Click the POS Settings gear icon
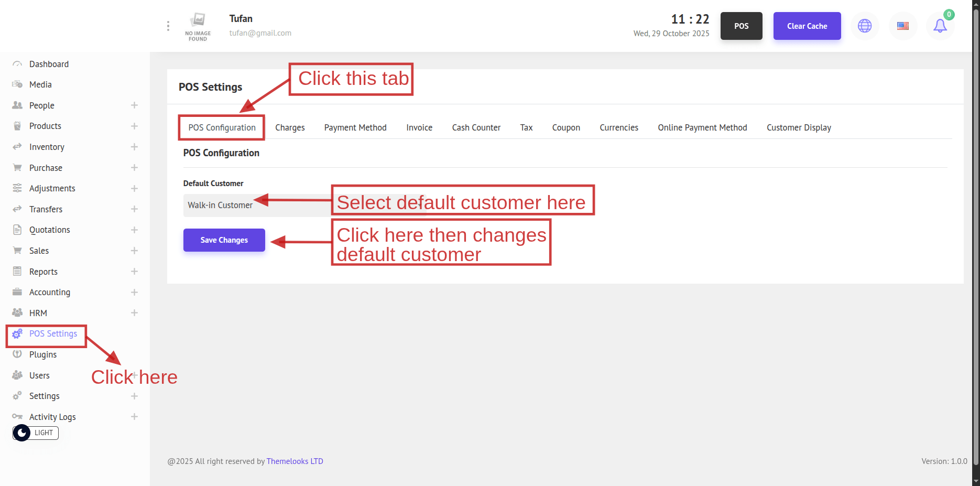The width and height of the screenshot is (980, 486). click(17, 334)
